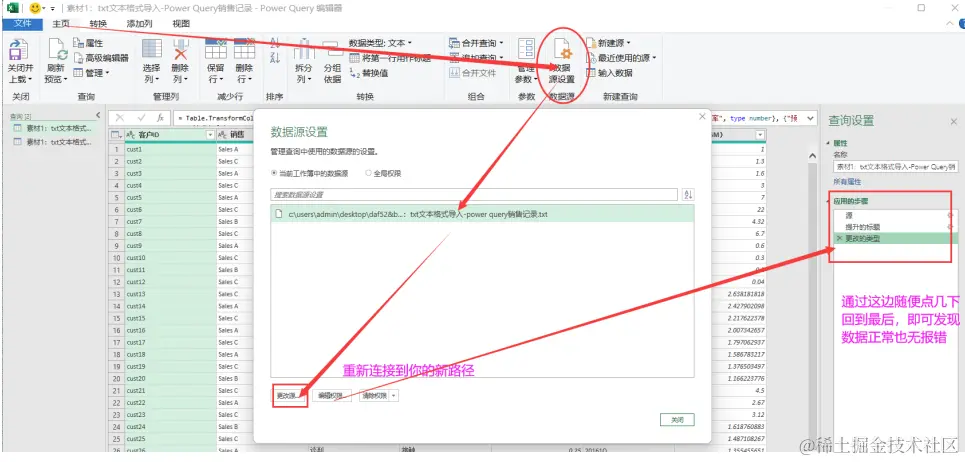Click the 拆分列 split column icon
This screenshot has width=965, height=462.
pyautogui.click(x=304, y=49)
